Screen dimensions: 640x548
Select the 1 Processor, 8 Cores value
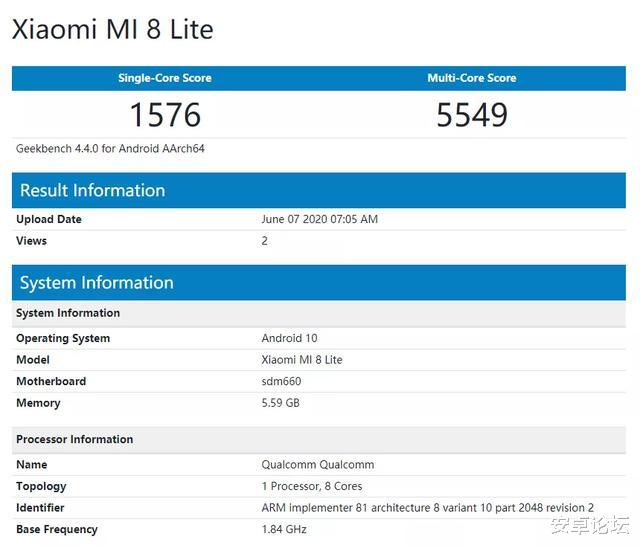312,486
